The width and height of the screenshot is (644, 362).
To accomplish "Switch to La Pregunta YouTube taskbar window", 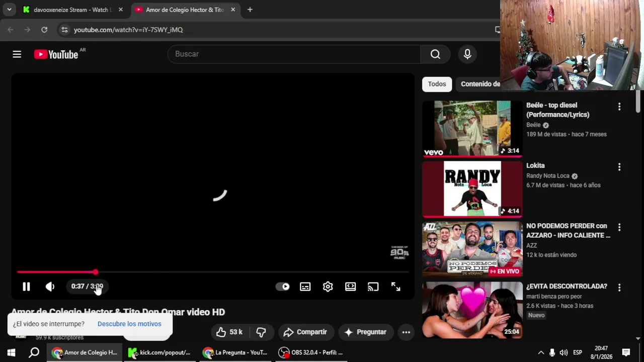I will (235, 352).
